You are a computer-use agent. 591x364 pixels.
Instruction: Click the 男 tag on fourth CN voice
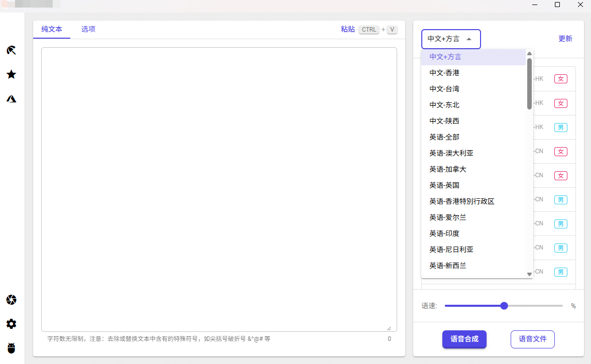[561, 224]
